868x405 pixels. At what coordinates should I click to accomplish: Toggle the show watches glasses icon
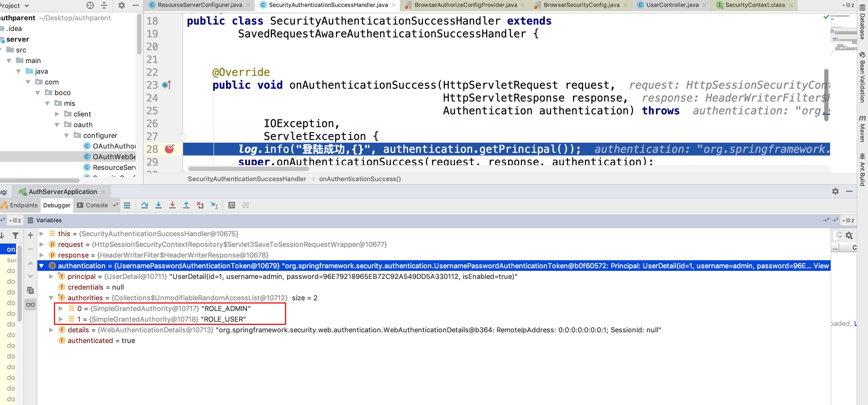coord(30,305)
